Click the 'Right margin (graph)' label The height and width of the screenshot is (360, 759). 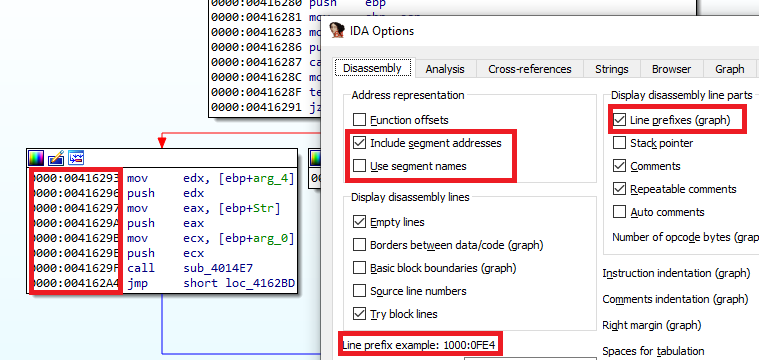[x=652, y=325]
